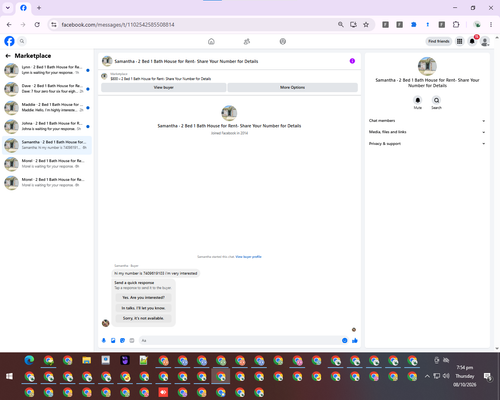Bookmark this page with the star icon

[x=366, y=25]
